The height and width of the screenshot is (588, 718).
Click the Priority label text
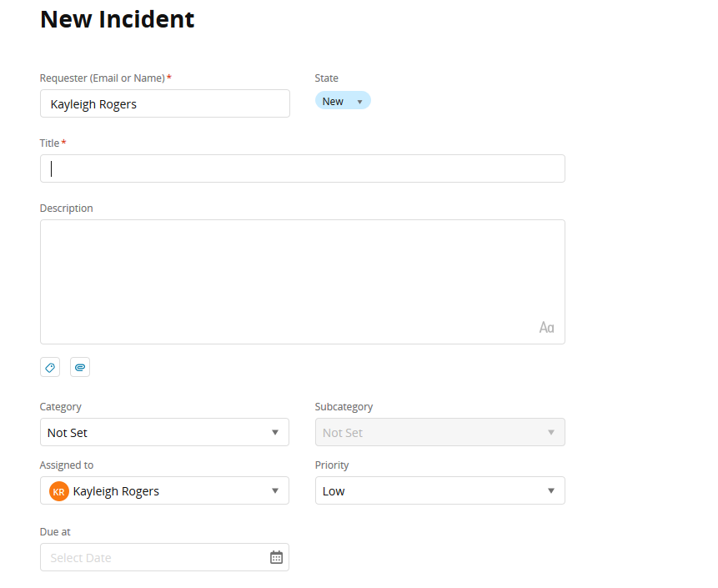coord(332,465)
